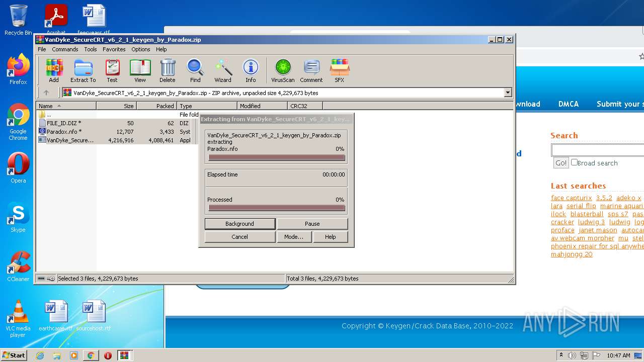The image size is (644, 362).
Task: Open the Tools menu
Action: click(91, 49)
